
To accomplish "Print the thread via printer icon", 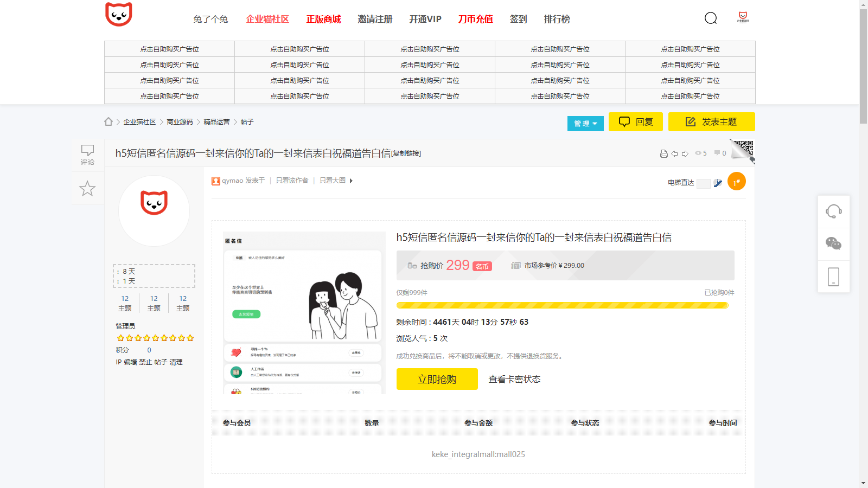I will click(664, 153).
